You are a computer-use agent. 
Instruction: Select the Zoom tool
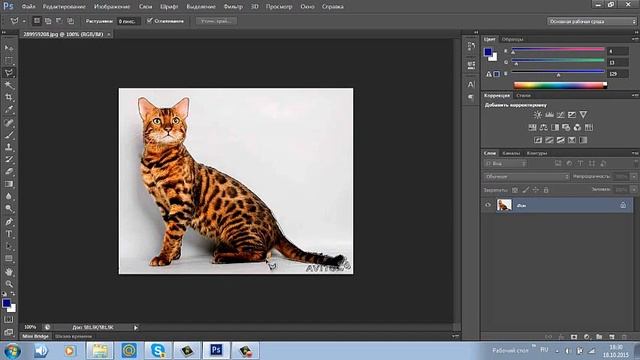(9, 284)
